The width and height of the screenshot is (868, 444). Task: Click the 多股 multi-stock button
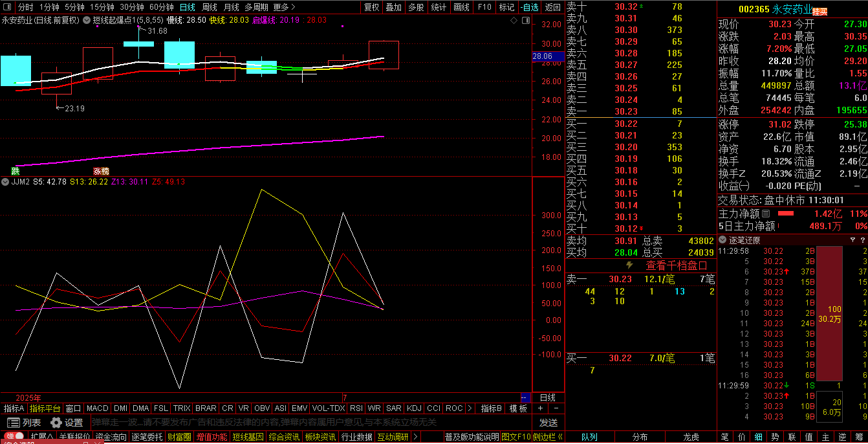coord(416,8)
